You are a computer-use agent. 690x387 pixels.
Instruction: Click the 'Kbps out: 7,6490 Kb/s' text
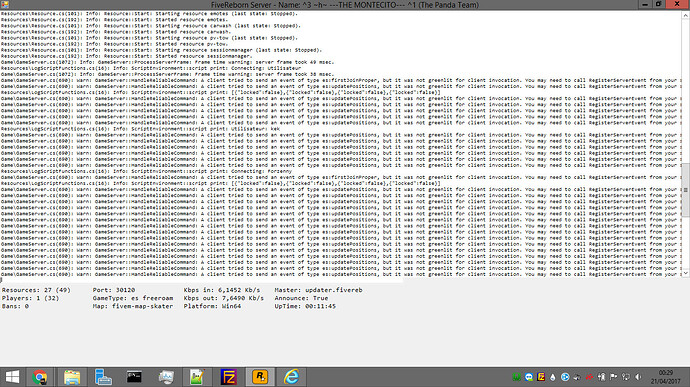(224, 298)
